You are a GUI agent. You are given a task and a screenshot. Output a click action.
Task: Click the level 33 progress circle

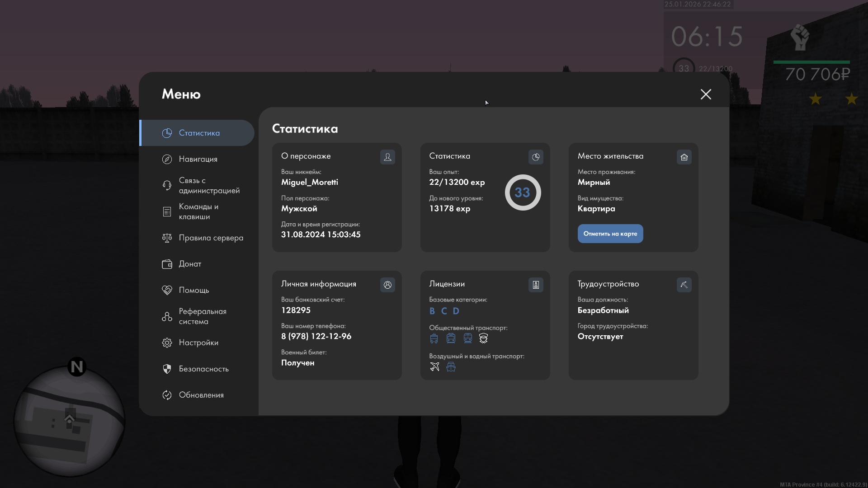[523, 192]
